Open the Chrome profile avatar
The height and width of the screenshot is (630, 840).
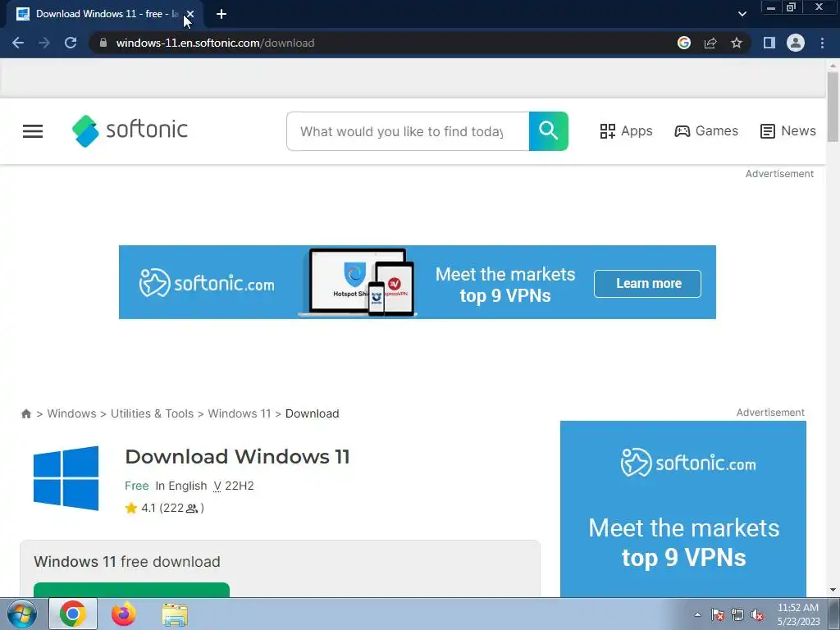[x=796, y=43]
